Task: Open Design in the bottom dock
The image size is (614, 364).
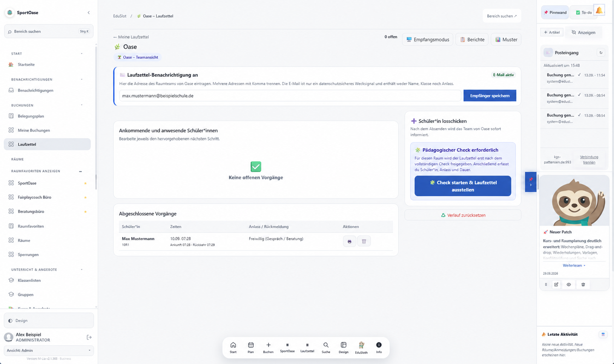Action: [344, 348]
